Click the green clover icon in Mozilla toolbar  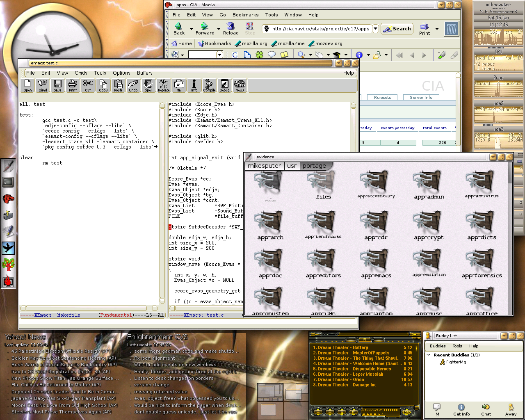[259, 55]
